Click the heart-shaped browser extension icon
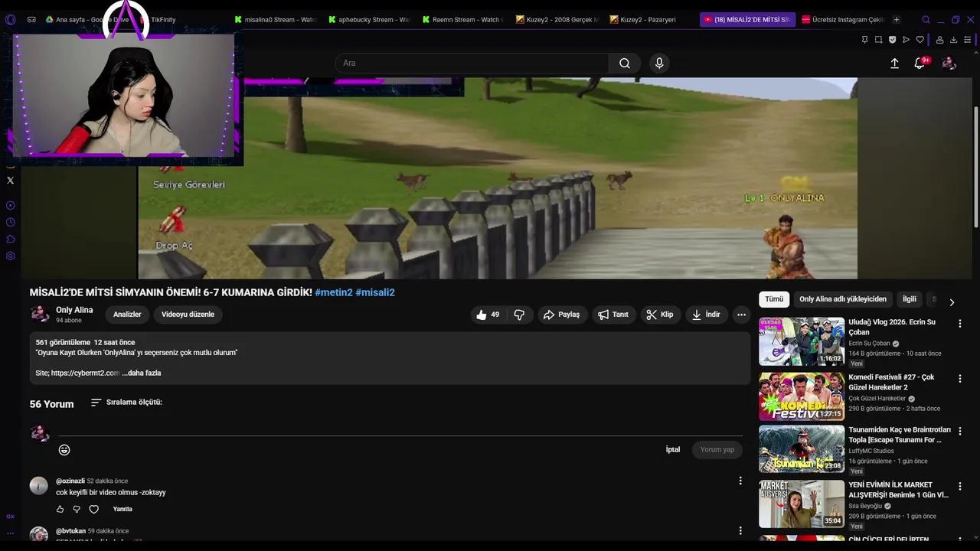This screenshot has width=980, height=551. coord(920,39)
